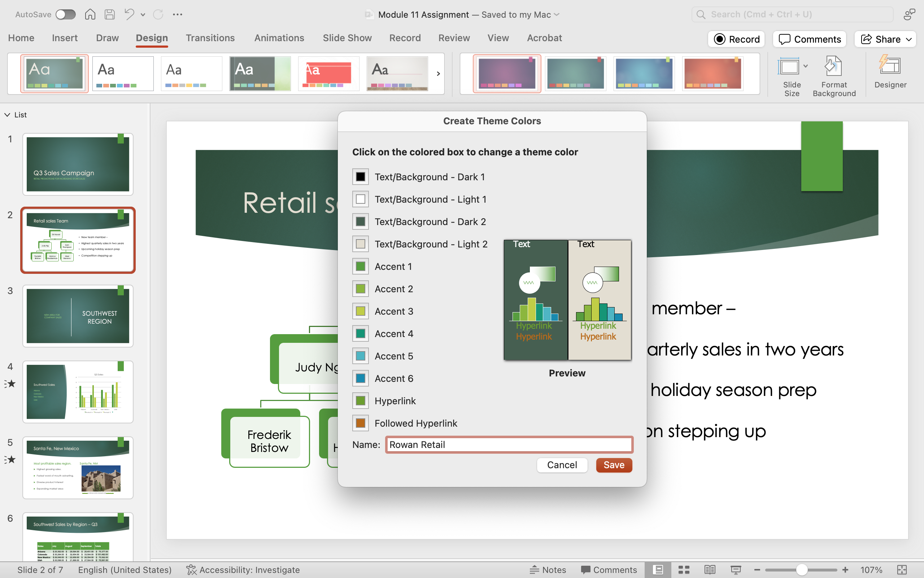Viewport: 924px width, 578px height.
Task: Click the Redo icon
Action: point(158,14)
